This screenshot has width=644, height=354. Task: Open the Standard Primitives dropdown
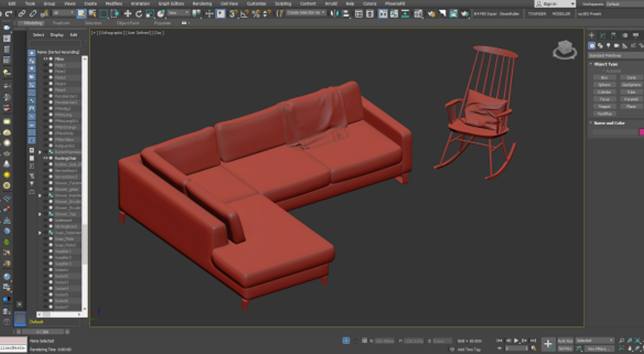(x=615, y=55)
